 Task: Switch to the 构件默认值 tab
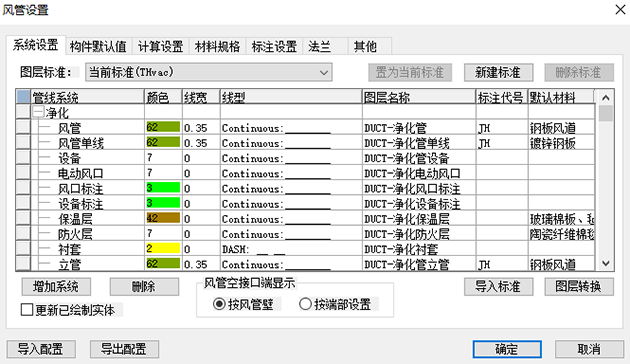tap(98, 46)
